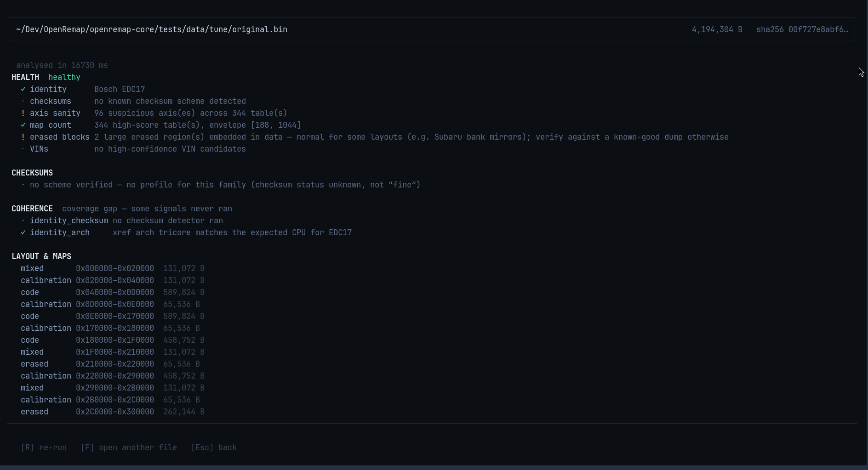Click the green check beside identity
868x470 pixels.
click(23, 89)
